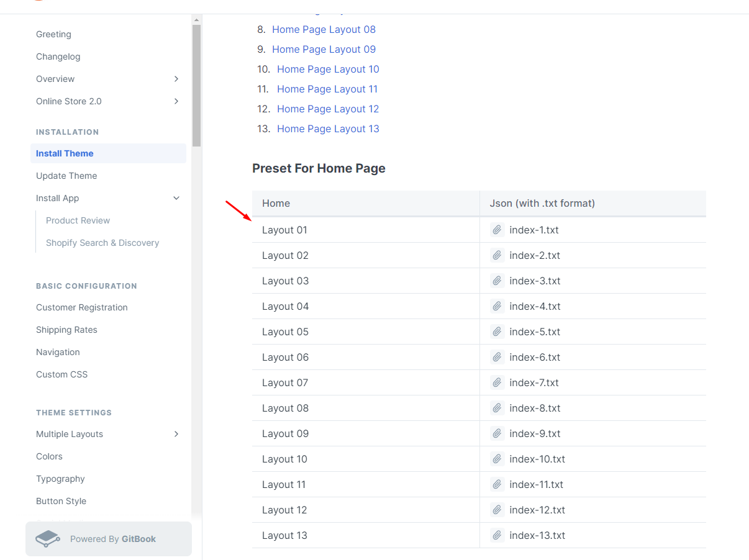Open Shipping Rates page

point(66,330)
